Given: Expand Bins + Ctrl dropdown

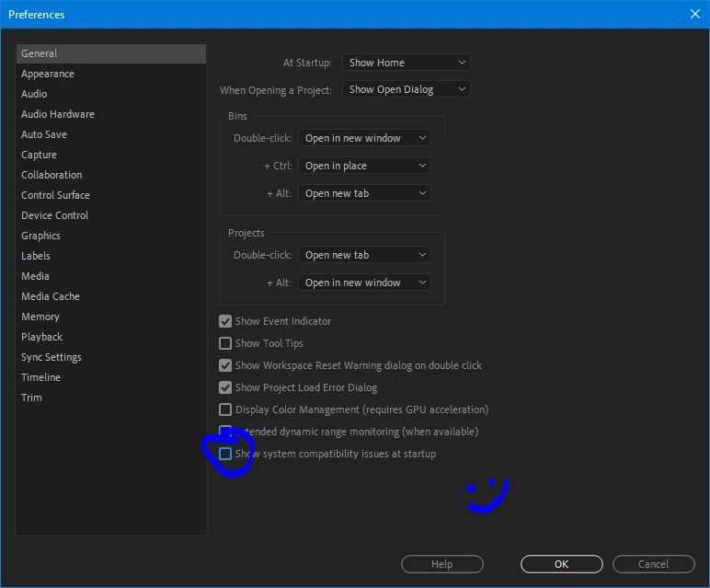Looking at the screenshot, I should (x=364, y=166).
